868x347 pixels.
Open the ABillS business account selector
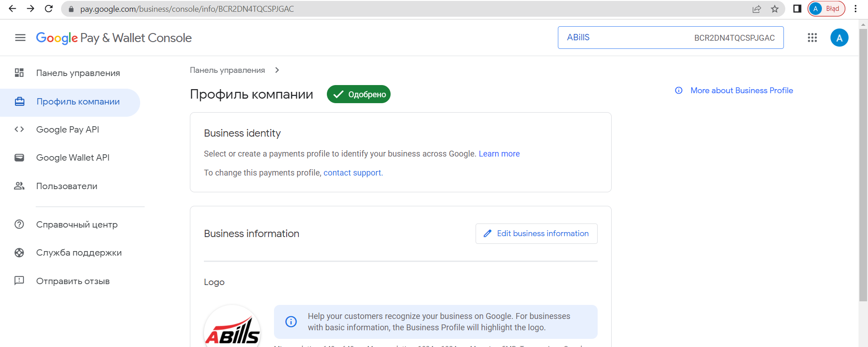(670, 38)
